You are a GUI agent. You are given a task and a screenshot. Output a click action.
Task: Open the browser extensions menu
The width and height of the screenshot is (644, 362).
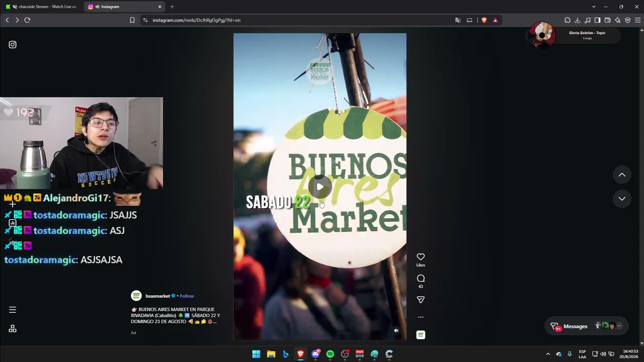[x=568, y=20]
